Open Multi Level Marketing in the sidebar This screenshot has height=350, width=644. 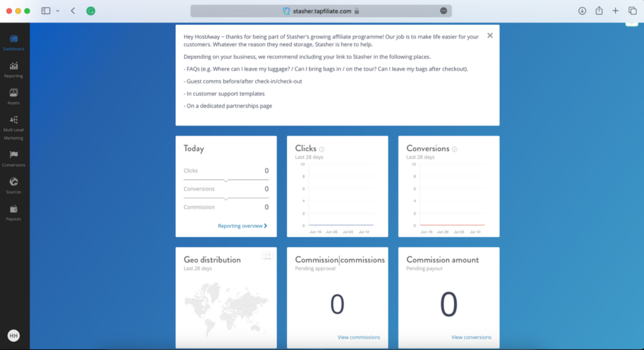[x=14, y=128]
